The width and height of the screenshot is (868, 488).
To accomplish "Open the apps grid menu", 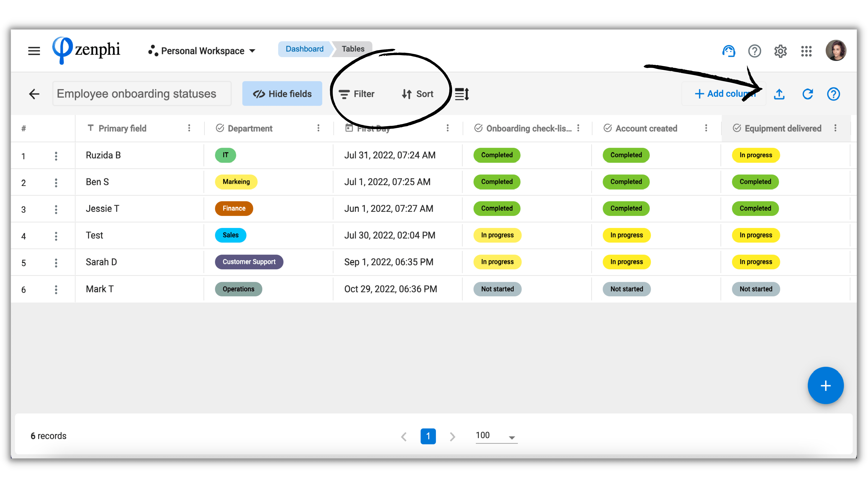I will [806, 51].
